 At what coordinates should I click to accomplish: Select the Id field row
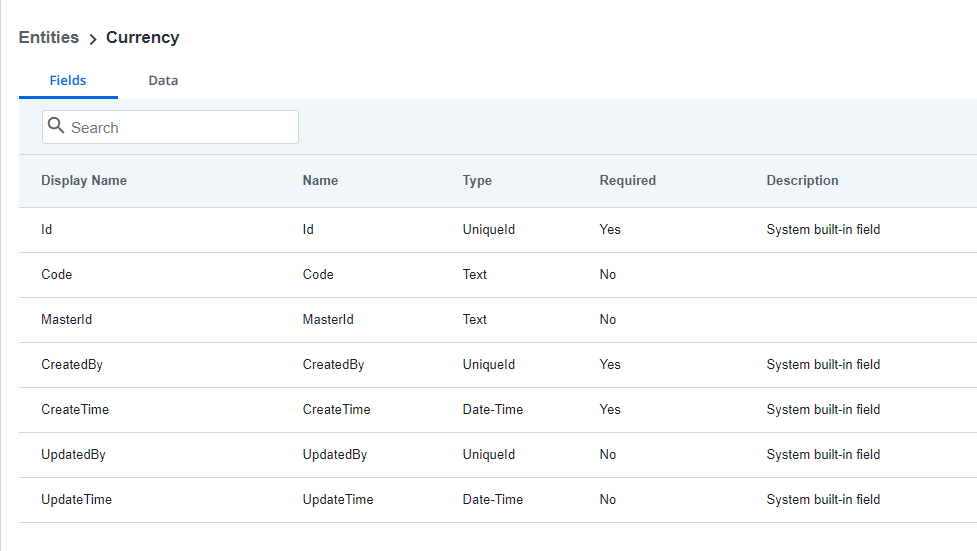point(498,230)
